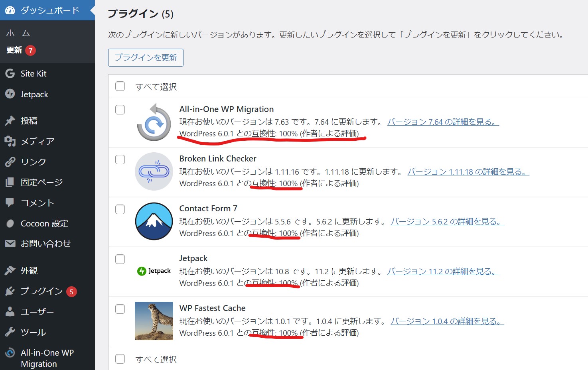Click the Jetpack sidebar lightning icon
Image resolution: width=588 pixels, height=370 pixels.
click(x=10, y=94)
